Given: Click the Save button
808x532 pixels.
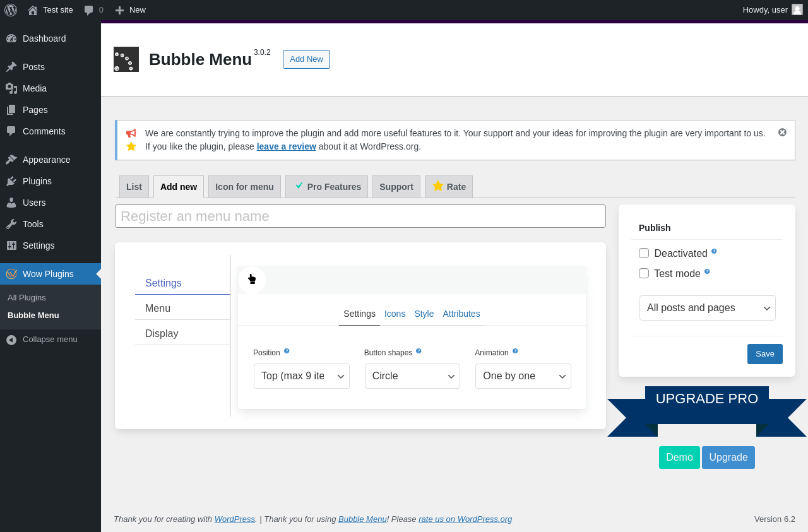Looking at the screenshot, I should (x=765, y=354).
